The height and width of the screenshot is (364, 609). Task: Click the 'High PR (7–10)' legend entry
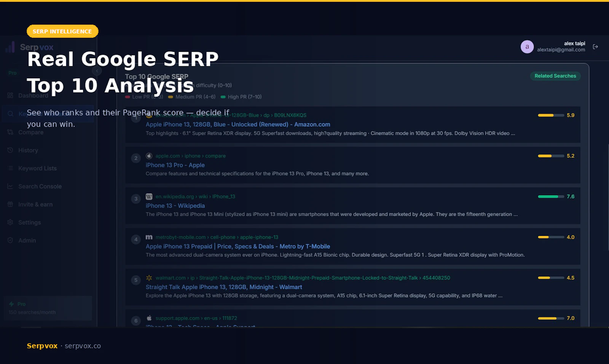241,97
